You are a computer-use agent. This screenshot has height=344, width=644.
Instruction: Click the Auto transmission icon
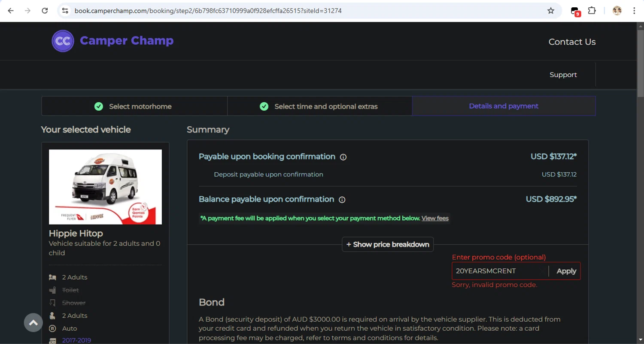52,329
